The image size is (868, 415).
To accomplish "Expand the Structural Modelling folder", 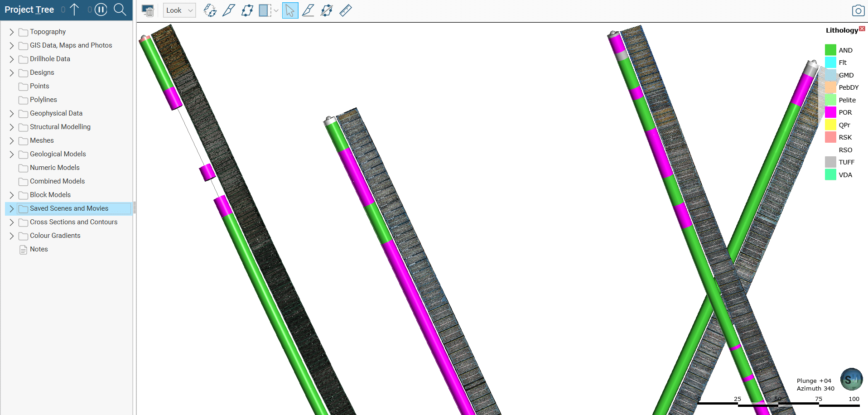I will click(x=12, y=127).
